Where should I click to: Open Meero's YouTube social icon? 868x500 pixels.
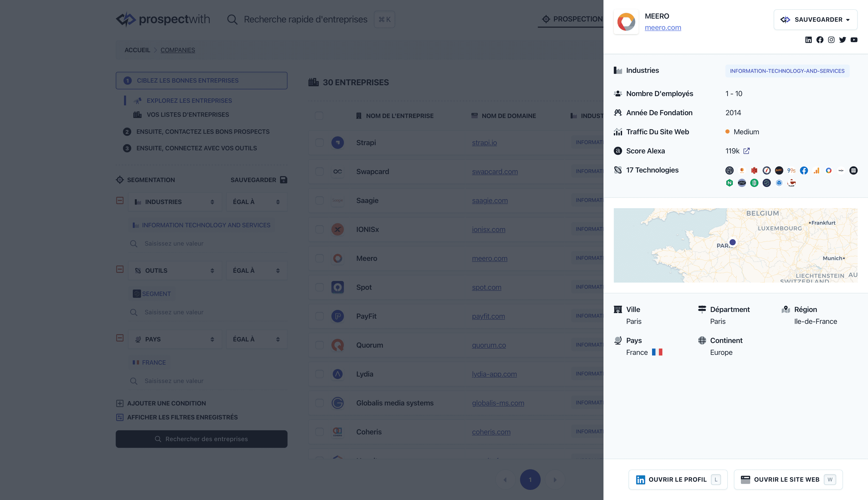pyautogui.click(x=854, y=40)
